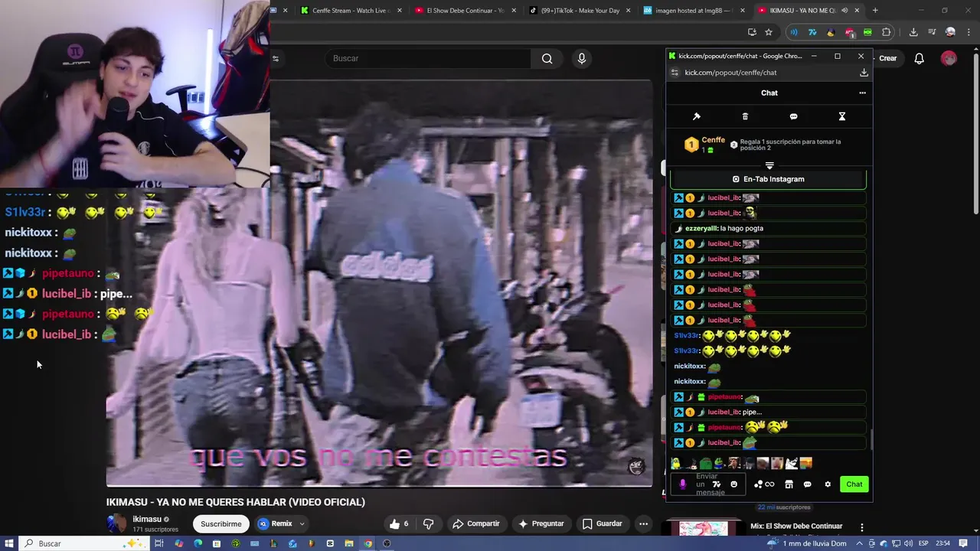Image resolution: width=980 pixels, height=551 pixels.
Task: Open more actions ellipsis below video
Action: point(643,523)
